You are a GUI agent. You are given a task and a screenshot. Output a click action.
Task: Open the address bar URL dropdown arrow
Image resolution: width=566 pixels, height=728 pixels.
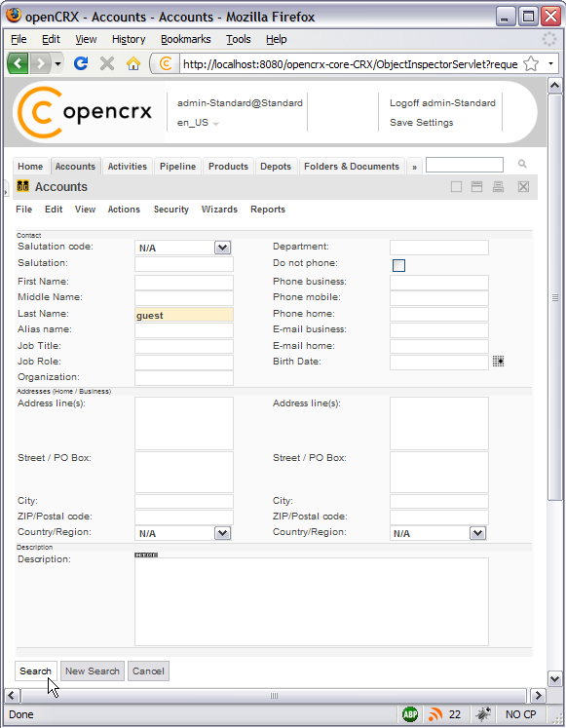550,63
